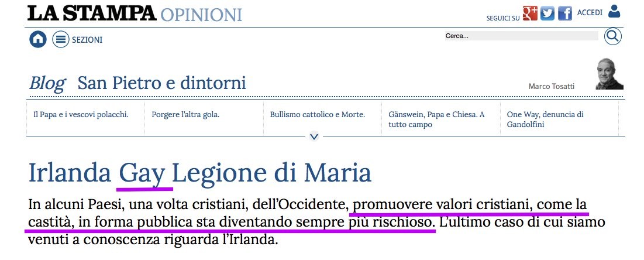Click the 'Irlanda Gay Legione di Maria' headline
Image resolution: width=644 pixels, height=260 pixels.
[199, 173]
